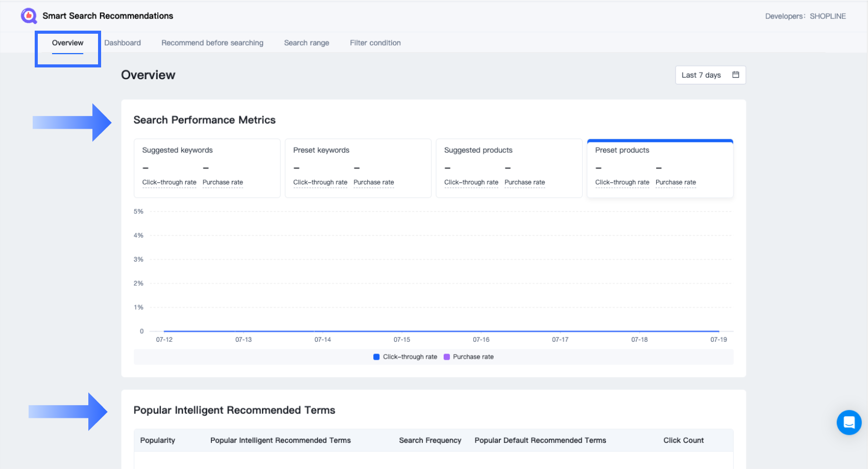868x469 pixels.
Task: Toggle Purchase rate legend series
Action: (469, 357)
